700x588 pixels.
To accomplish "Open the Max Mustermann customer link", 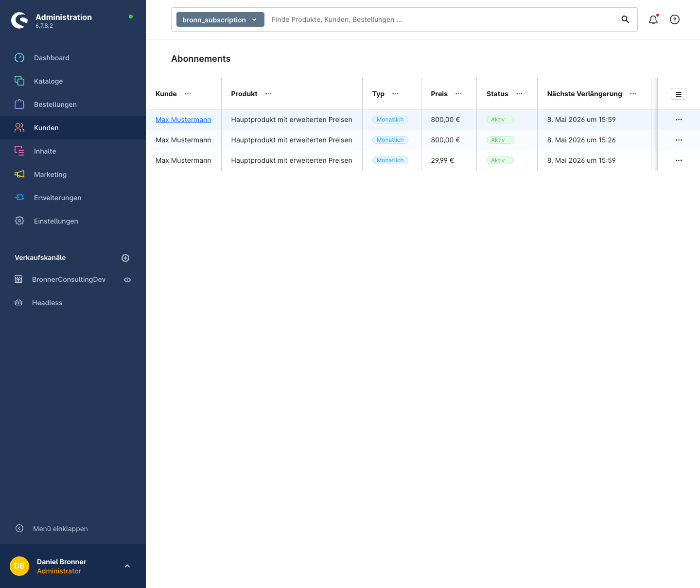I will [183, 120].
